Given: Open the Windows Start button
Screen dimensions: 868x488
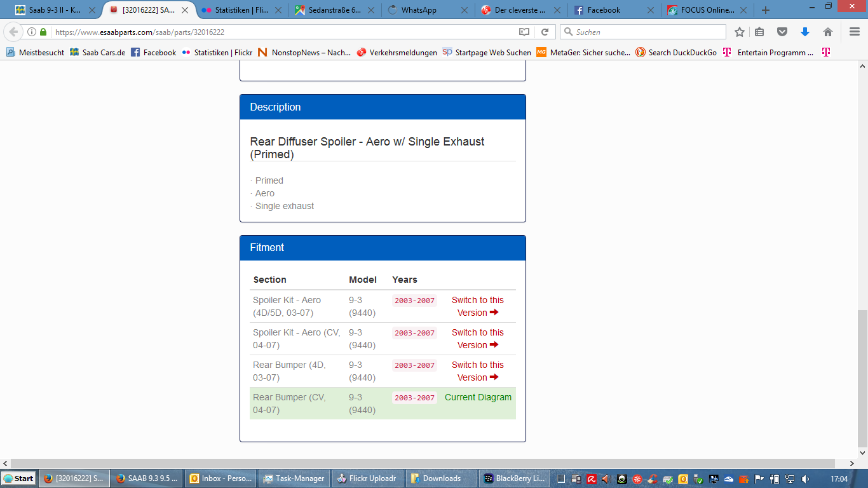Looking at the screenshot, I should pos(18,478).
